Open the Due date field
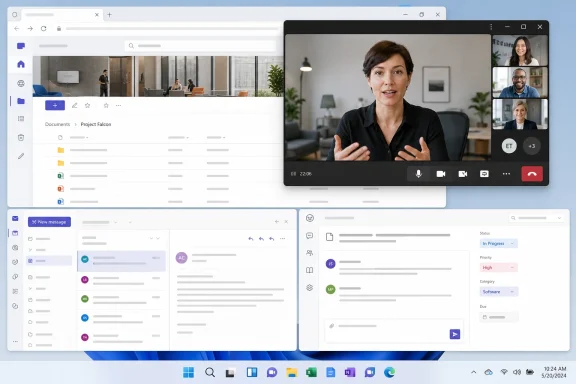The width and height of the screenshot is (576, 384). coord(499,317)
